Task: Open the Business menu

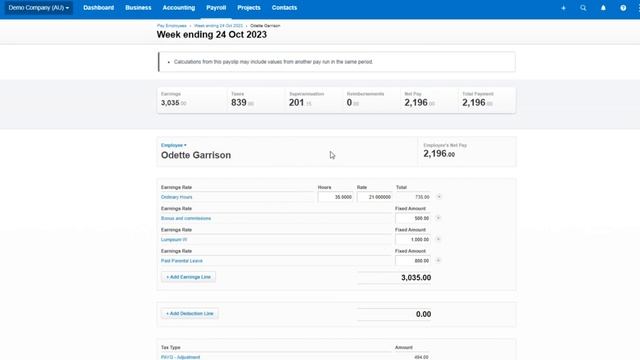Action: pyautogui.click(x=138, y=8)
